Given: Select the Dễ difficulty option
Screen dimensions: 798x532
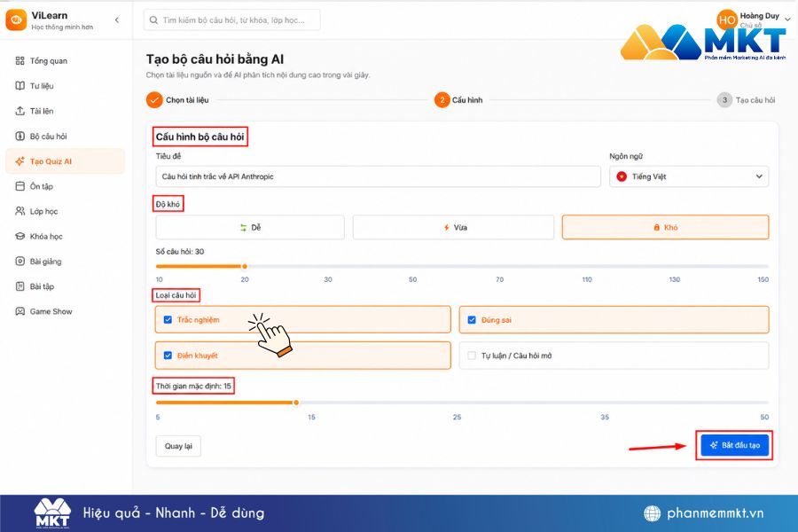Looking at the screenshot, I should pyautogui.click(x=250, y=228).
